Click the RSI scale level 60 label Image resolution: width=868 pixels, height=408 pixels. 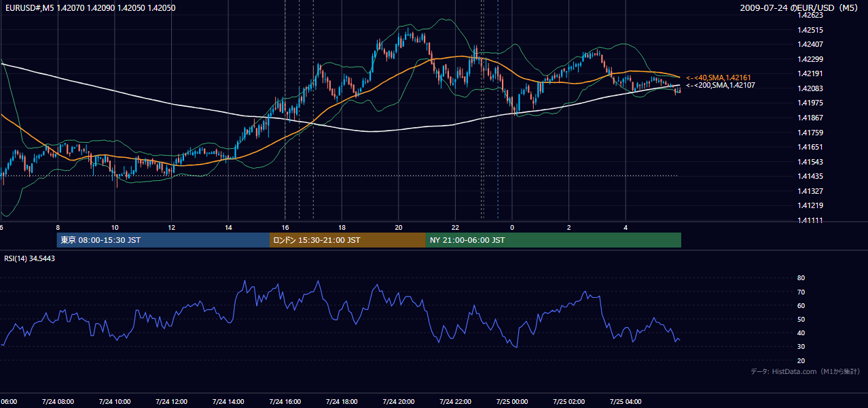tap(801, 305)
